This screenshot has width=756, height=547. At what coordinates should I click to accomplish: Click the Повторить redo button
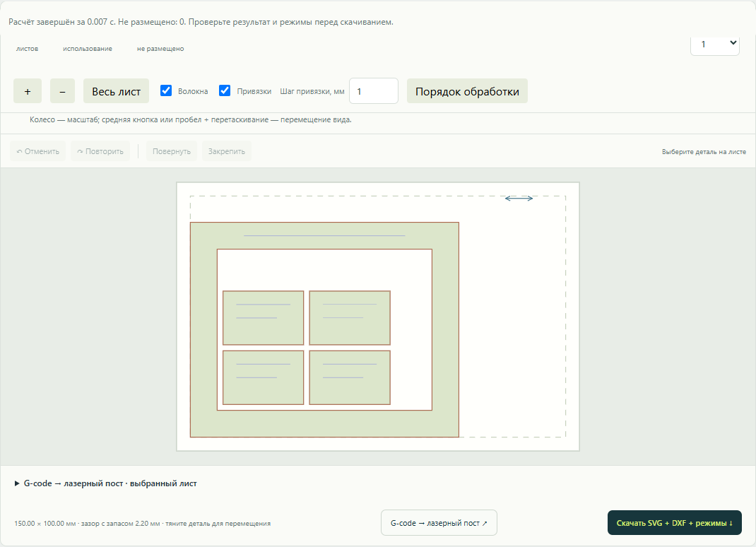(100, 151)
